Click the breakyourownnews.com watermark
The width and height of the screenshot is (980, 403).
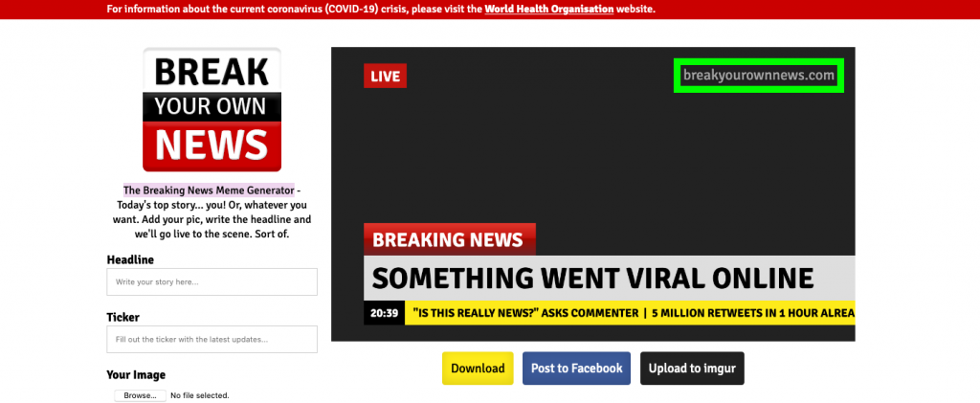758,76
